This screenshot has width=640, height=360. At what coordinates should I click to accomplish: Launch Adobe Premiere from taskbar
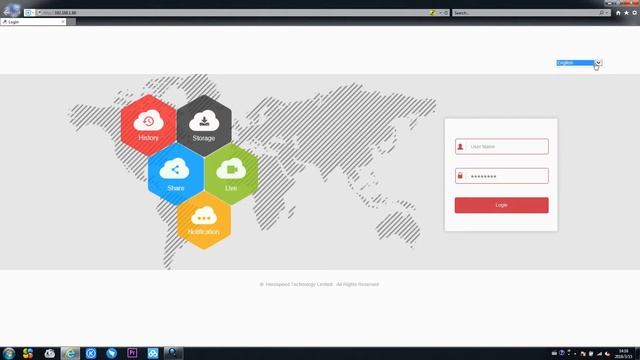click(132, 353)
